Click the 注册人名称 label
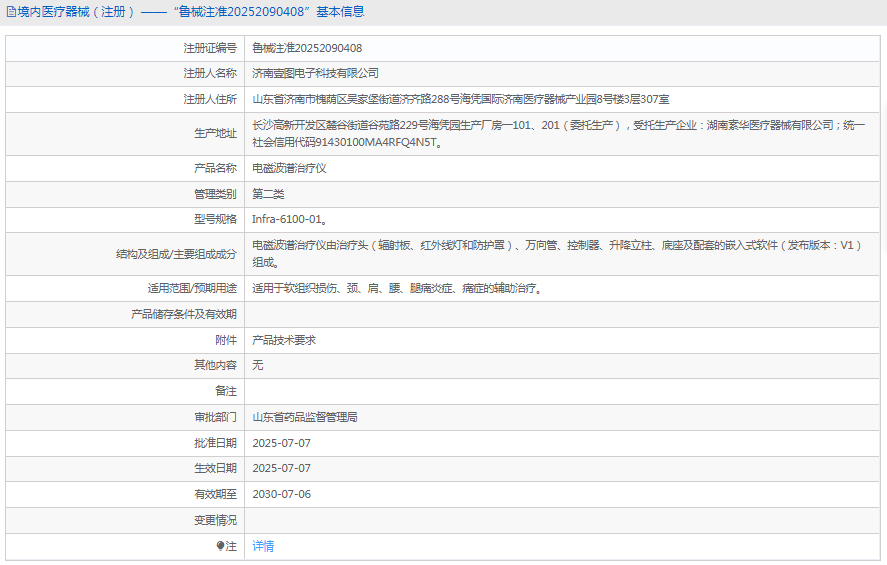 [210, 73]
